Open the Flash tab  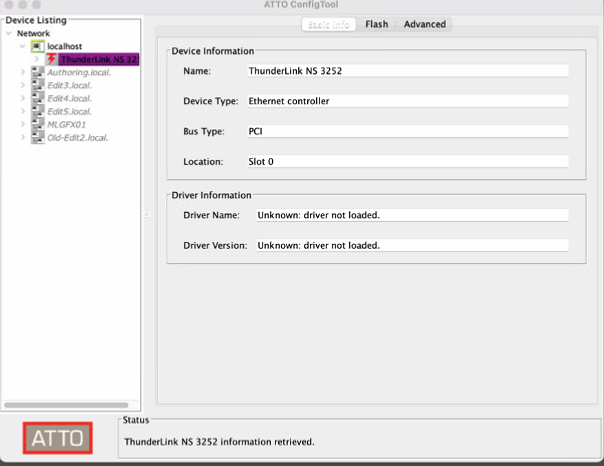pyautogui.click(x=376, y=24)
